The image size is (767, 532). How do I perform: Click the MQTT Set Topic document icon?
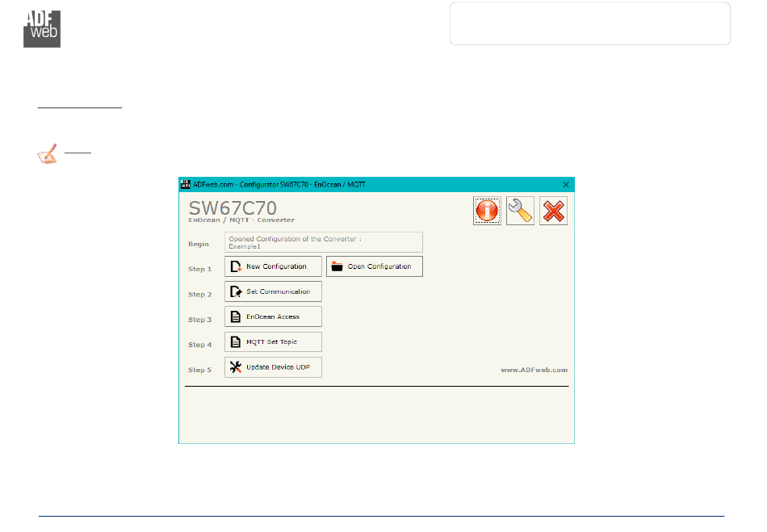click(x=236, y=341)
